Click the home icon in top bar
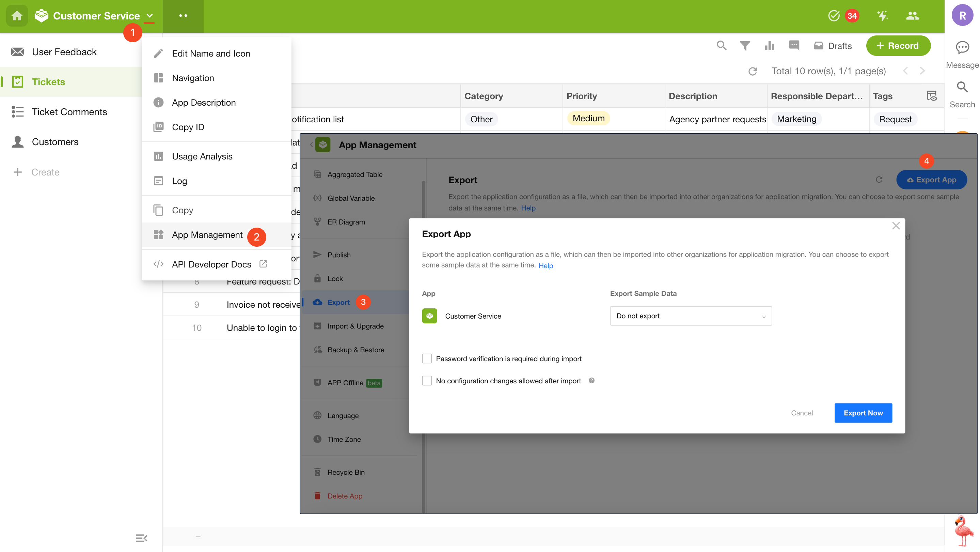The image size is (980, 552). [17, 16]
